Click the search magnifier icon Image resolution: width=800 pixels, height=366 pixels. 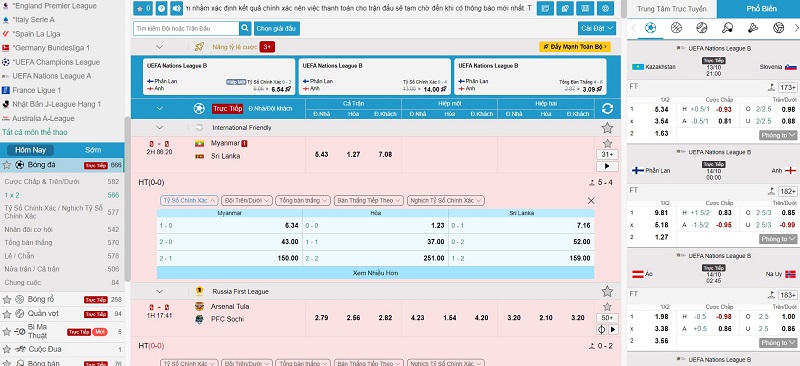coord(245,29)
